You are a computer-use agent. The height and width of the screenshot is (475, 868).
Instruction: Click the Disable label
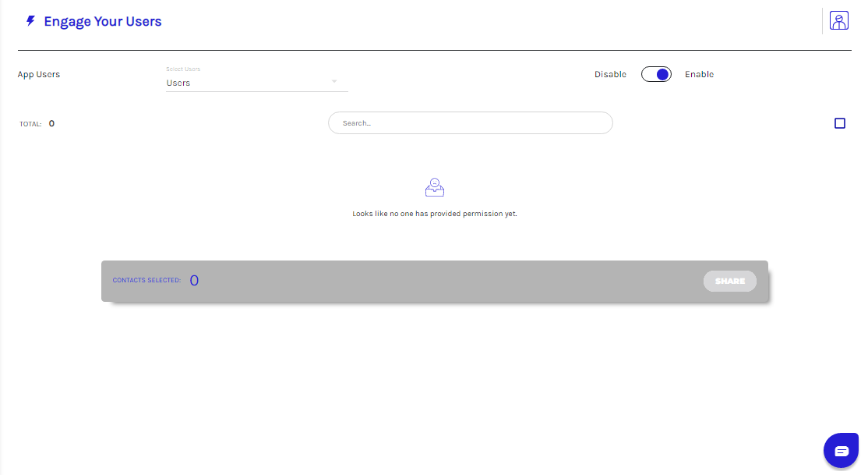point(610,75)
